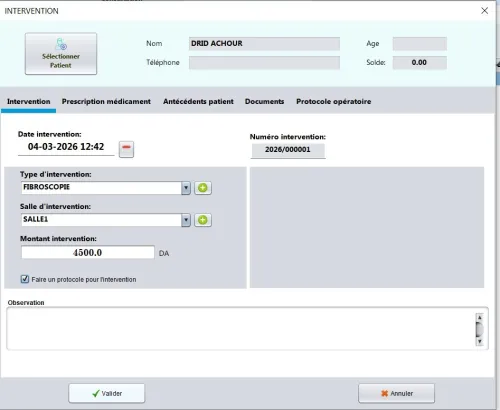Click the Annuler button
This screenshot has width=500, height=410.
397,393
